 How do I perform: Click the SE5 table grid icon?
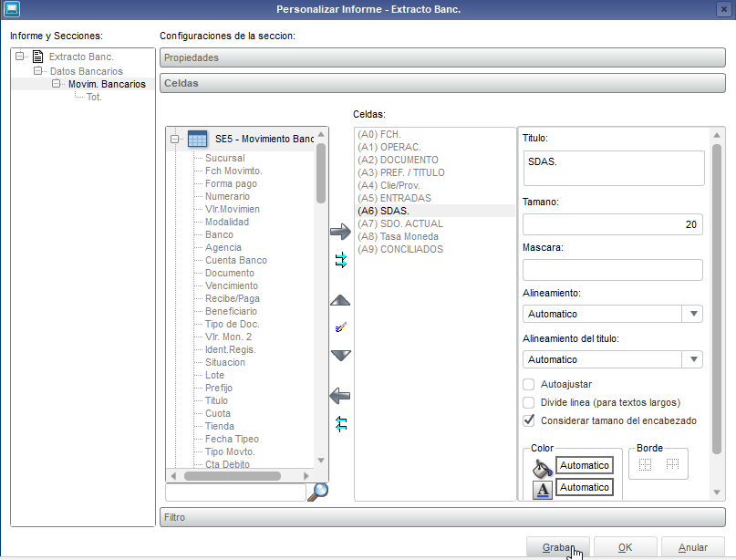197,139
